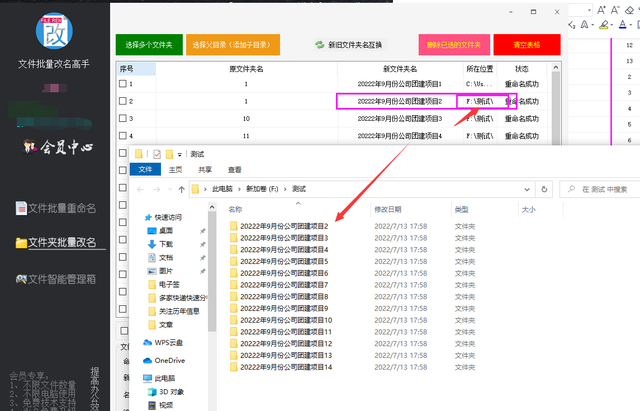Sort by 类型 column header
The image size is (640, 411).
(484, 209)
